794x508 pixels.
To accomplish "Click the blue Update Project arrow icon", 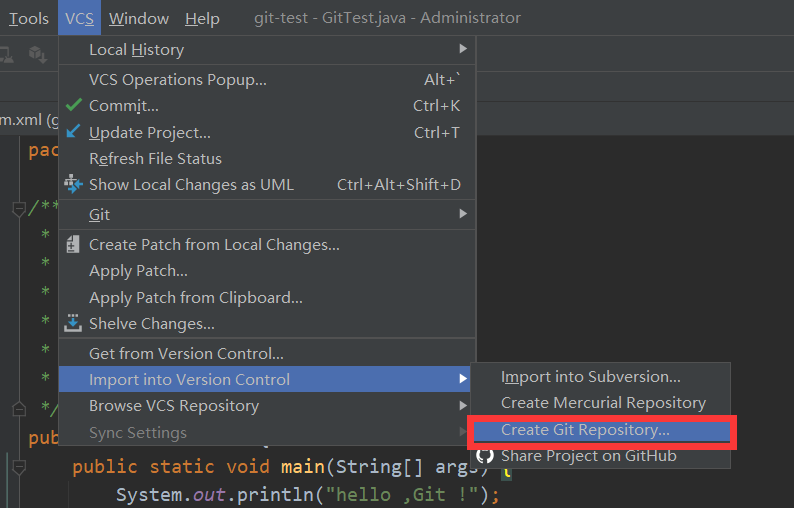I will click(x=73, y=131).
